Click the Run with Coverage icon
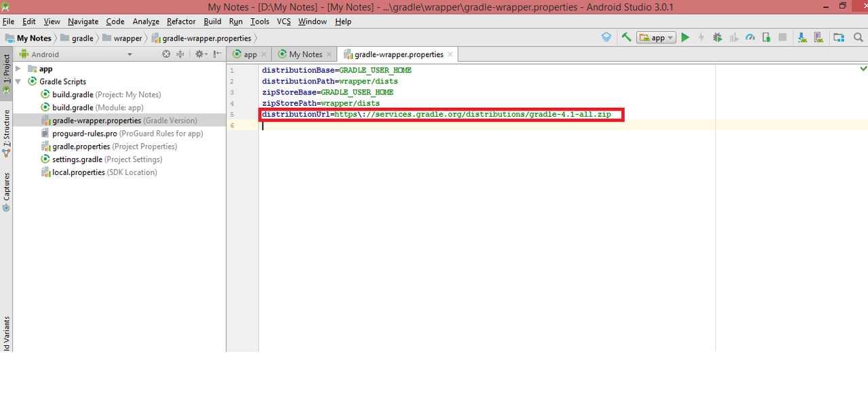Image resolution: width=868 pixels, height=405 pixels. (x=734, y=38)
